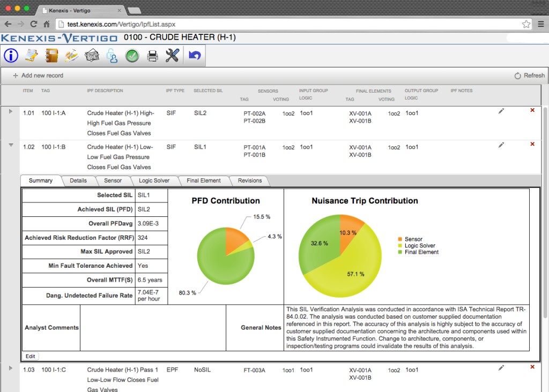
Task: Open the wrench and screwdriver tools icon
Action: pyautogui.click(x=172, y=55)
